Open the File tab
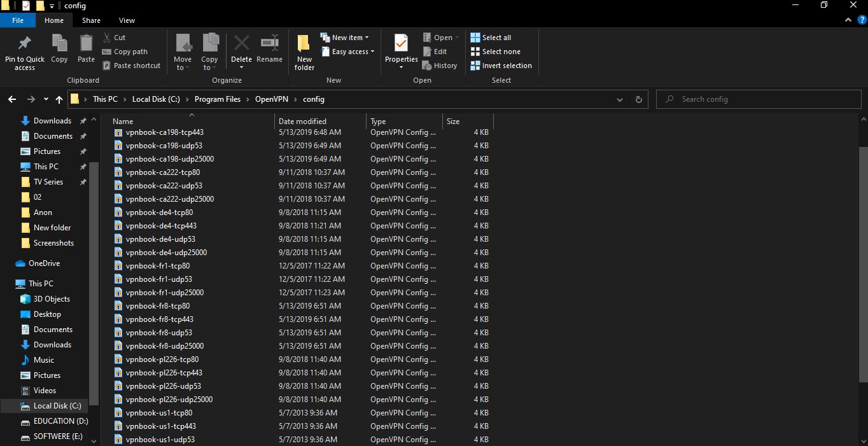 [x=18, y=20]
